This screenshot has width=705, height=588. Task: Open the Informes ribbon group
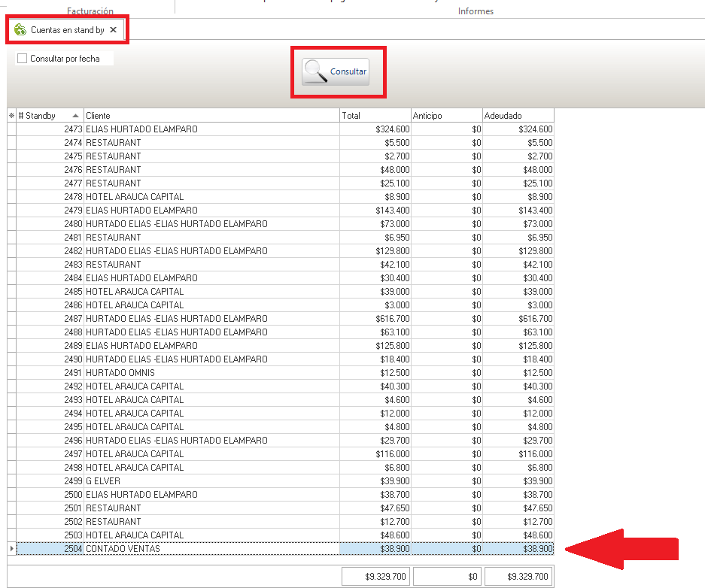pos(476,11)
